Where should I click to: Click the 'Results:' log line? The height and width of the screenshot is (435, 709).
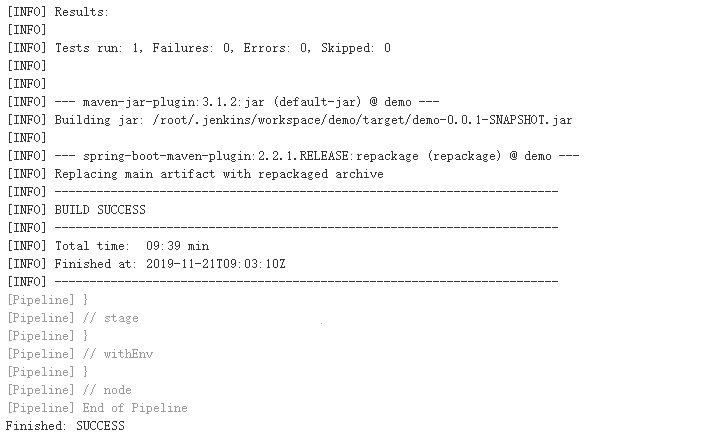pos(82,12)
